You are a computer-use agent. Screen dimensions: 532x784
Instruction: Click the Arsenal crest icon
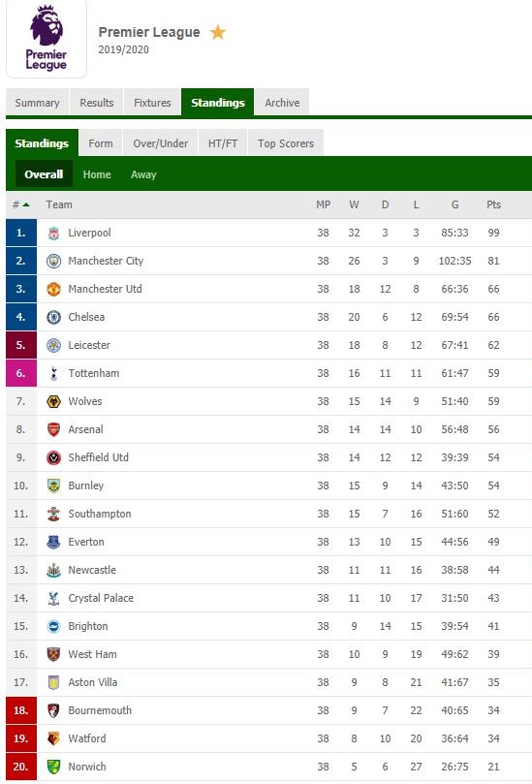coord(53,429)
